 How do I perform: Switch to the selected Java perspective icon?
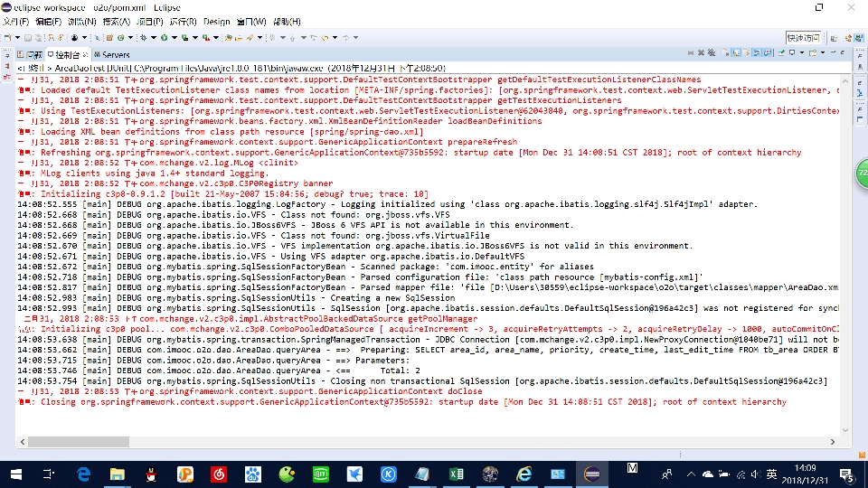[859, 38]
